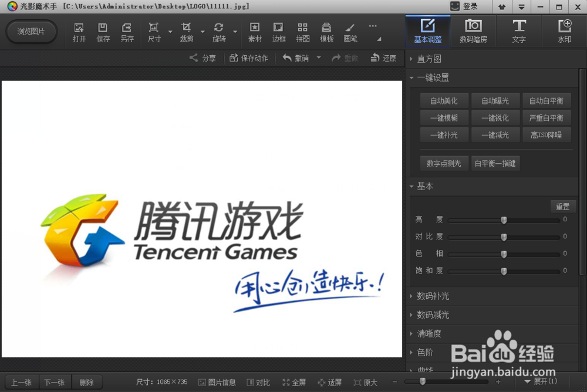Toggle the 对比 compare view
Screen dimensions: 587x392
258,382
